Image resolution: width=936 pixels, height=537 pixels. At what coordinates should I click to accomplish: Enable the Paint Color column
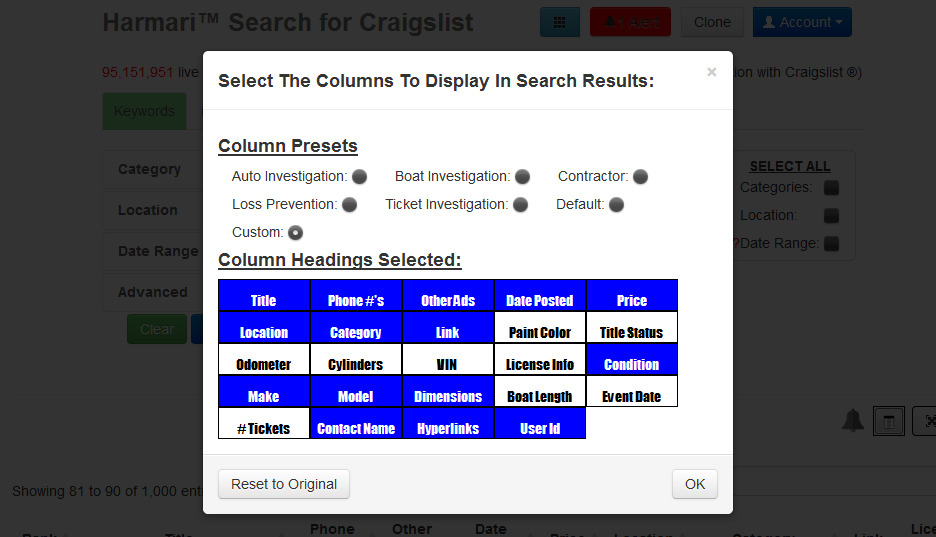tap(540, 328)
